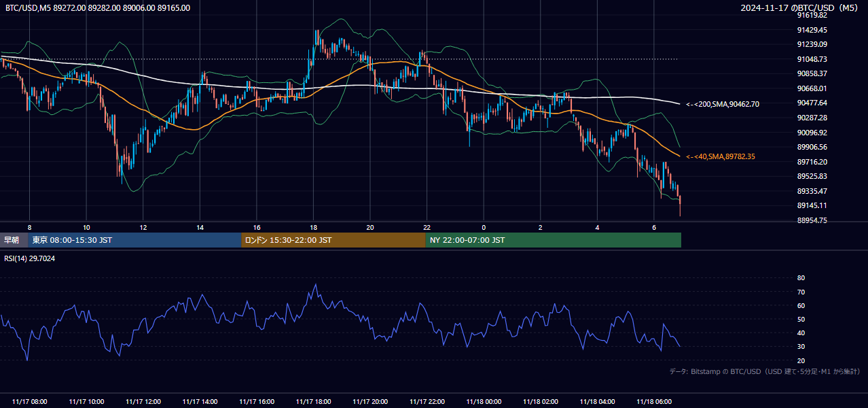
Task: Click price axis label 91048.73
Action: (x=812, y=59)
